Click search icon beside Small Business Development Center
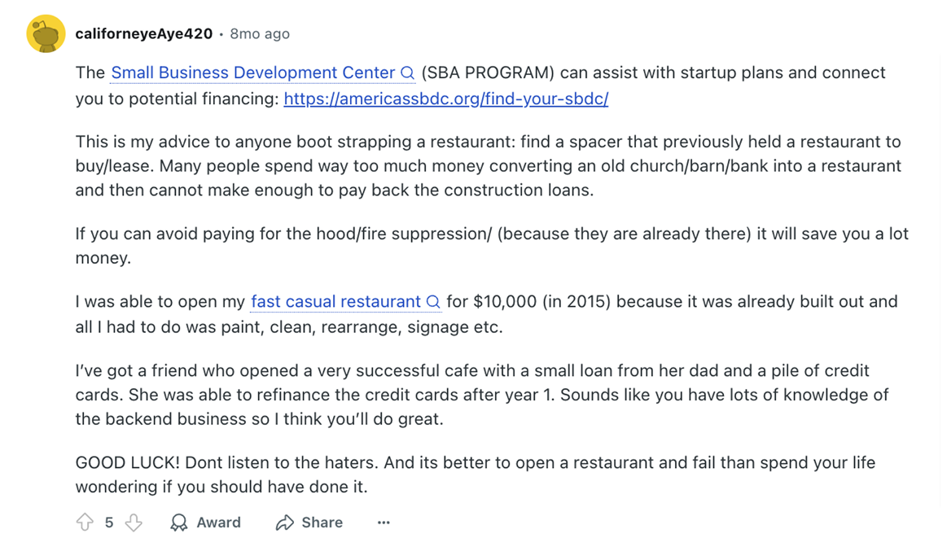 [408, 73]
